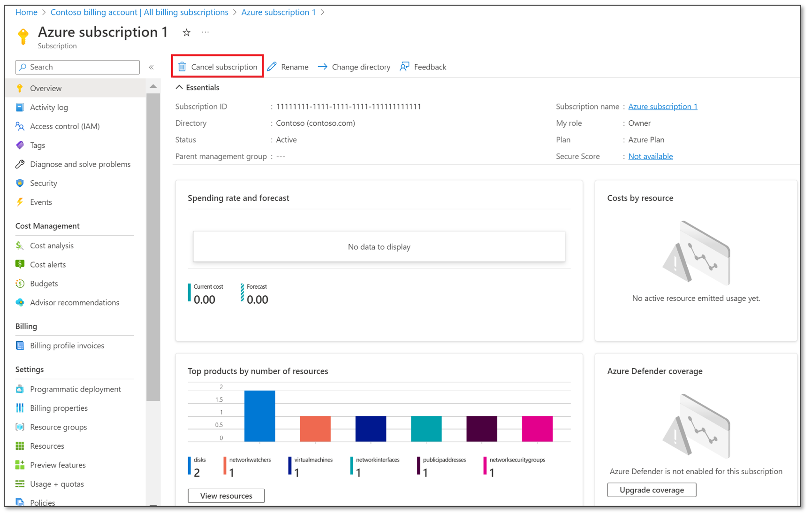The image size is (812, 515).
Task: Open Billing profile invoices icon
Action: (x=20, y=346)
